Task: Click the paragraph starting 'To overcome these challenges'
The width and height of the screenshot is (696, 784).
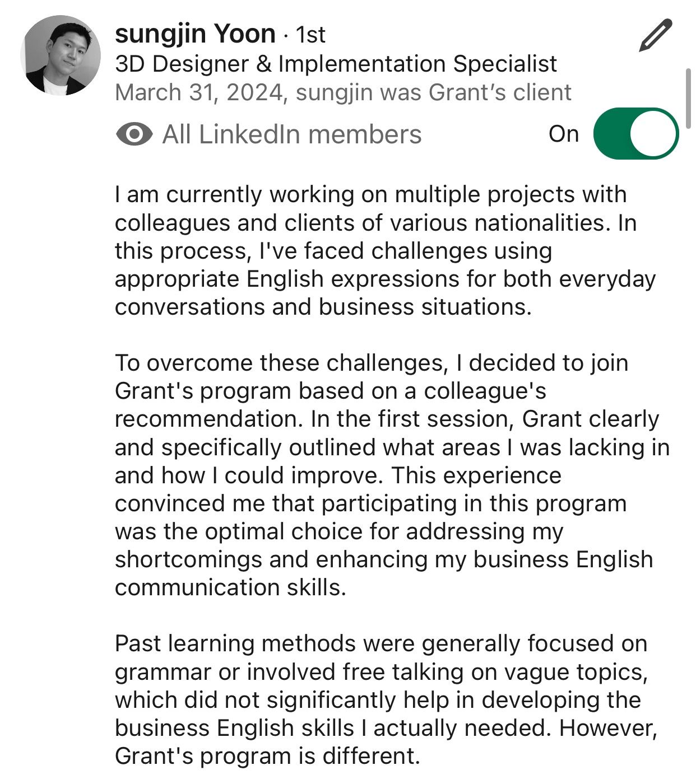Action: pyautogui.click(x=392, y=475)
